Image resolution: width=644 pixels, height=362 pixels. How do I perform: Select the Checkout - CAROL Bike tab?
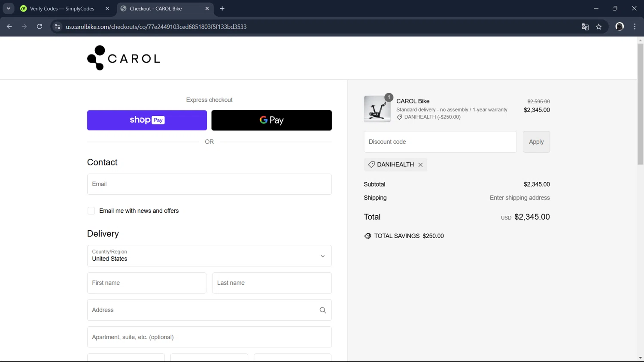[x=165, y=9]
